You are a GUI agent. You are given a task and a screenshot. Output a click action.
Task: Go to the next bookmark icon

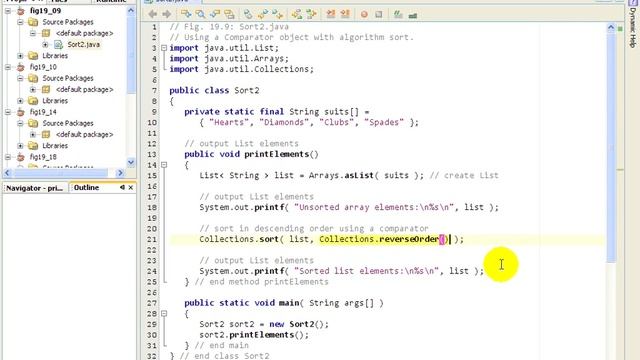tap(277, 15)
